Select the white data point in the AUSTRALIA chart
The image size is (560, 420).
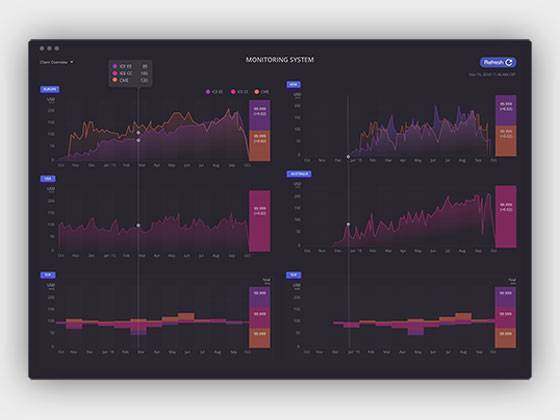(348, 224)
